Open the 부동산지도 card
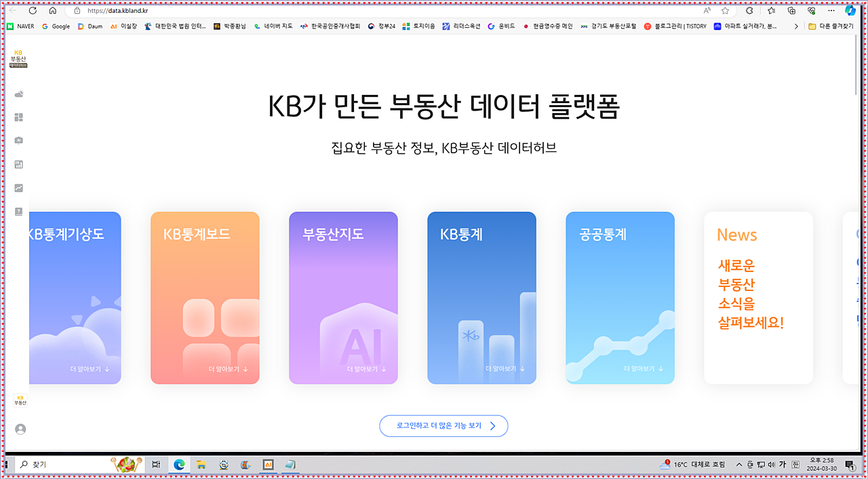The height and width of the screenshot is (479, 868). [343, 298]
